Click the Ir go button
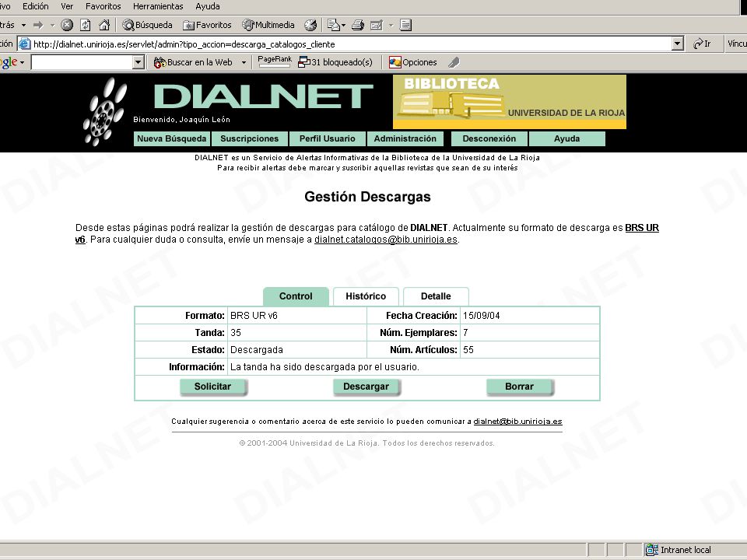This screenshot has width=747, height=560. 702,44
